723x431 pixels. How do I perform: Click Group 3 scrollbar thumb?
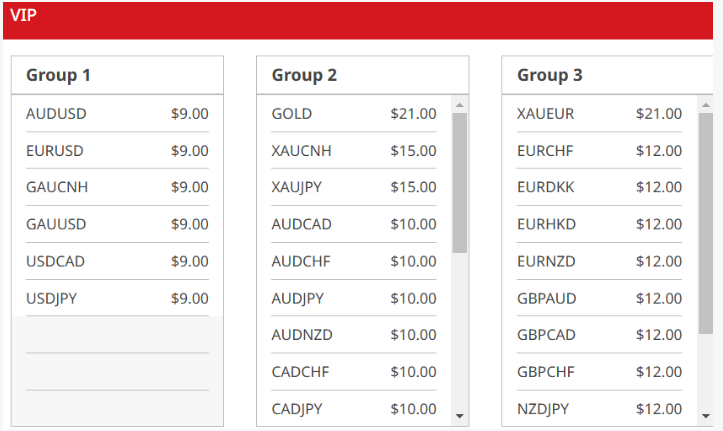[705, 222]
